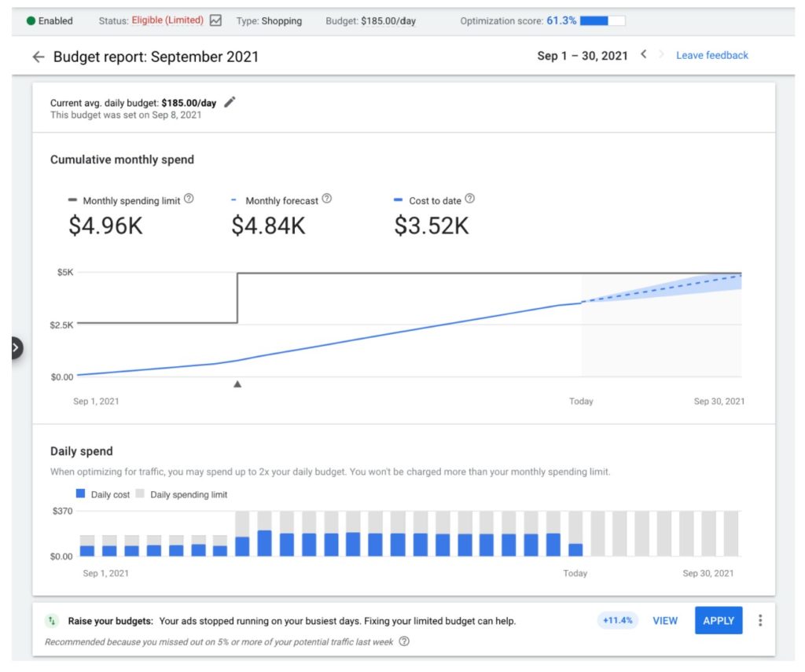The image size is (805, 672).
Task: Go to previous month with left chevron
Action: (642, 56)
